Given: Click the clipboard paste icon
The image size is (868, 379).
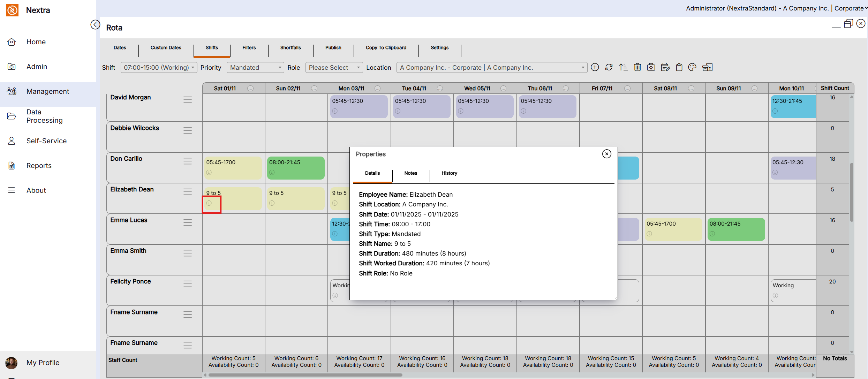Looking at the screenshot, I should point(679,67).
